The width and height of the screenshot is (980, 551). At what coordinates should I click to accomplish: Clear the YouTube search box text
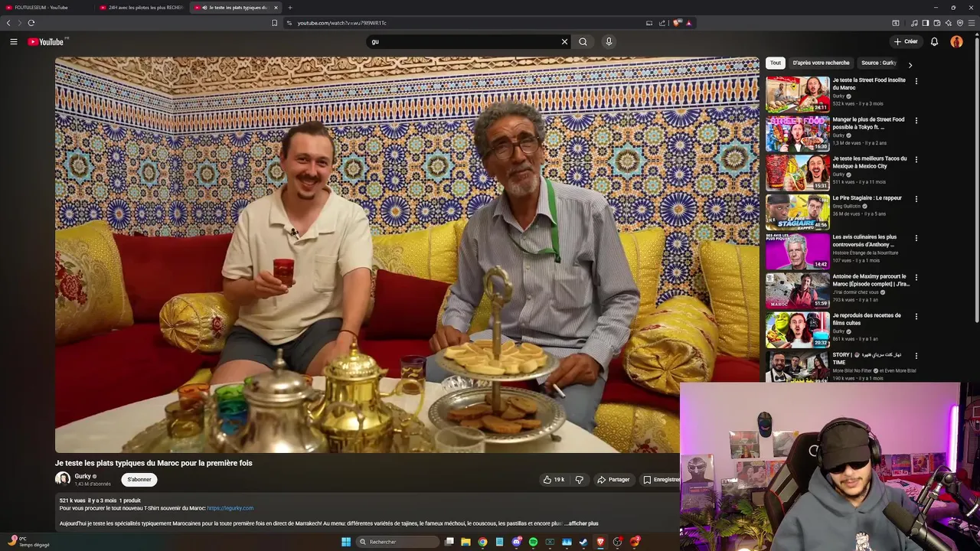[x=565, y=41]
